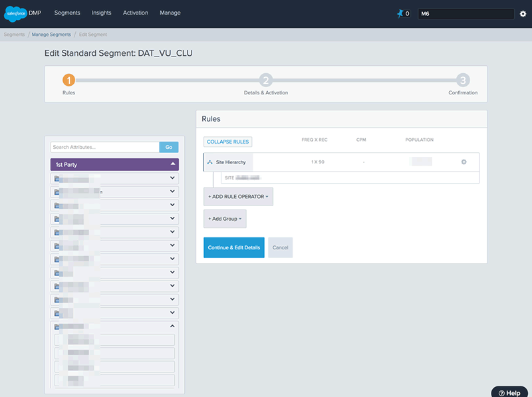Click the blue pin icon near the counter
This screenshot has height=397, width=532.
coord(400,13)
